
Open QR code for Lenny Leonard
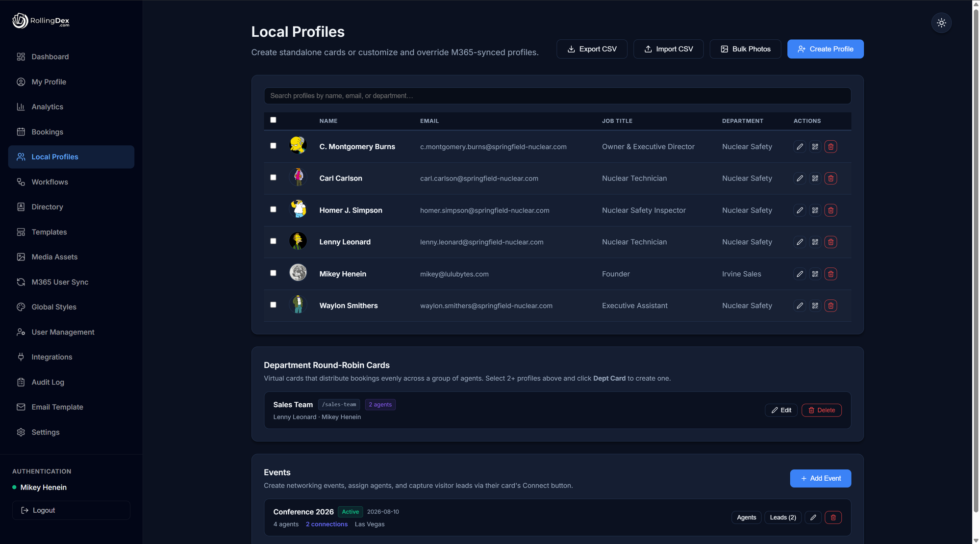(815, 242)
